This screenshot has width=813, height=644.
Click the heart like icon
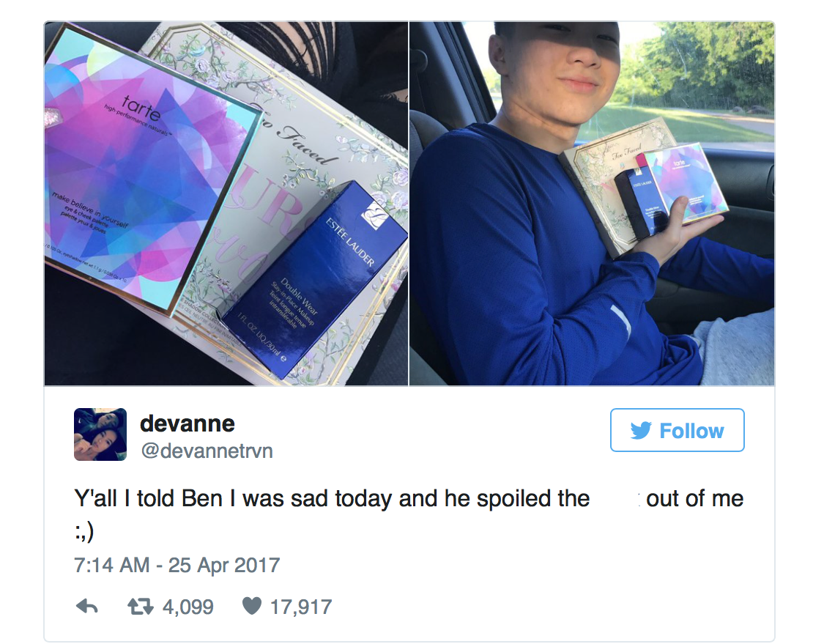pos(252,606)
